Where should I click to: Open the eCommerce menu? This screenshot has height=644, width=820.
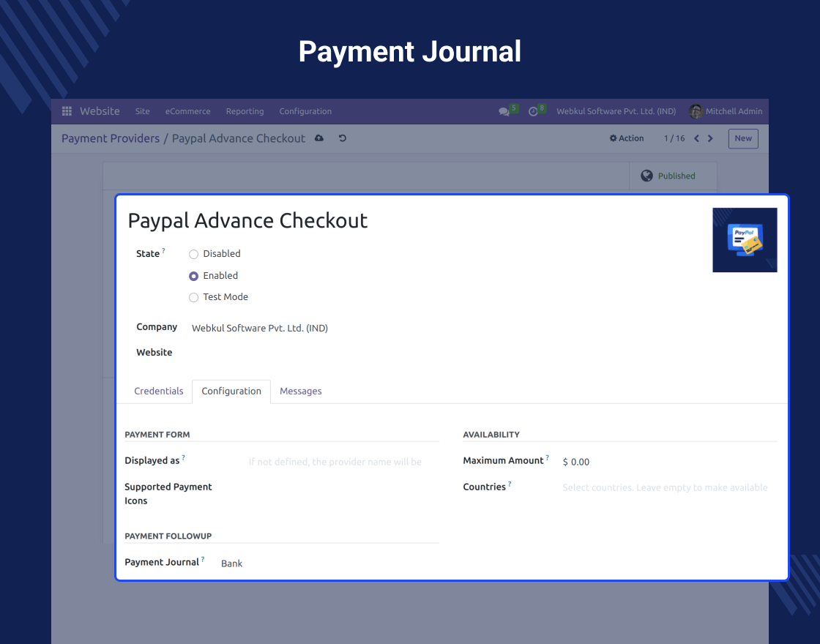pyautogui.click(x=187, y=111)
